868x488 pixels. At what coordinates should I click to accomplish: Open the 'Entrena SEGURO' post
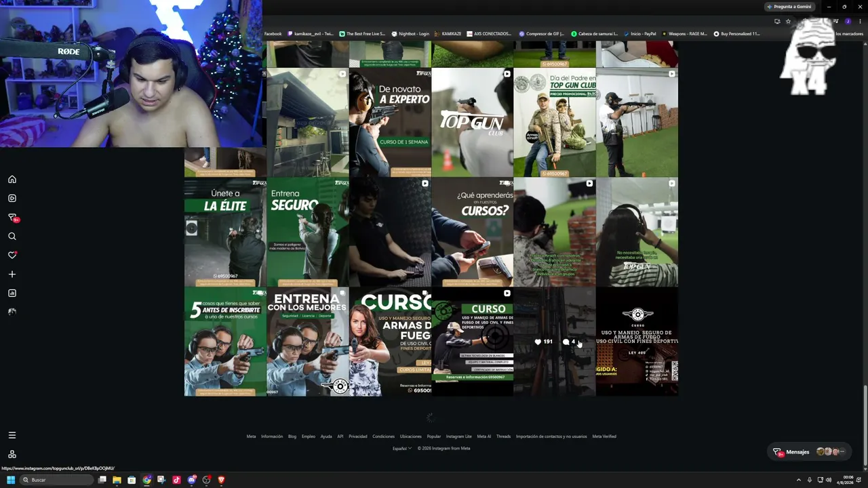(x=308, y=232)
